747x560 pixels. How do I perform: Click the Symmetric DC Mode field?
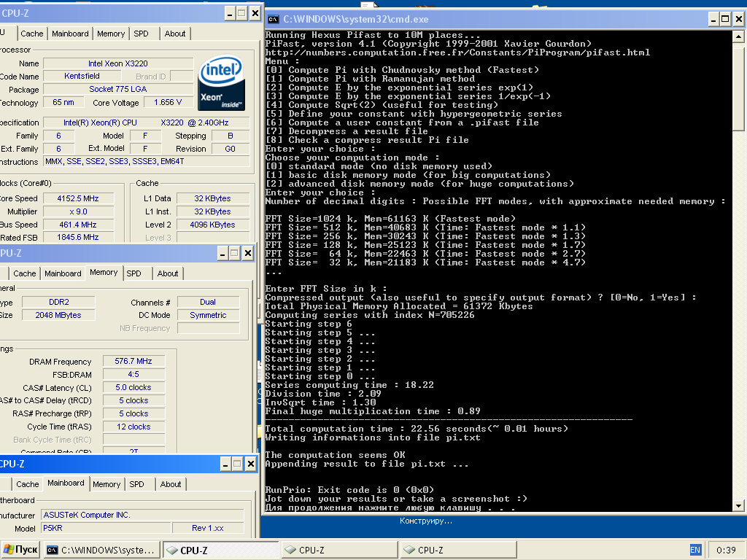208,315
